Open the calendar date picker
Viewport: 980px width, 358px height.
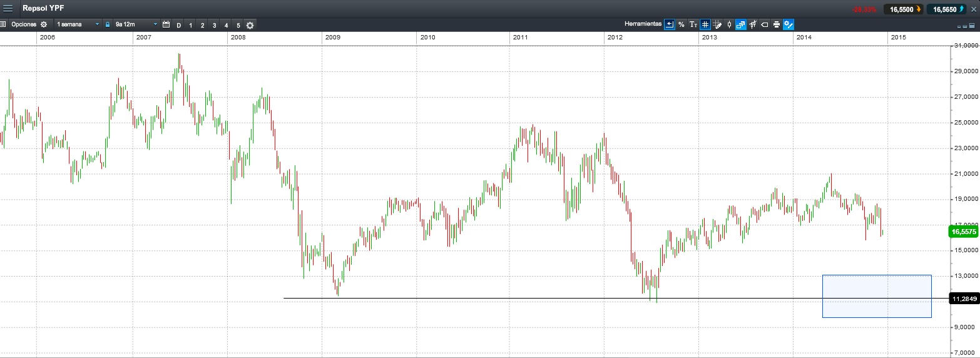click(166, 24)
